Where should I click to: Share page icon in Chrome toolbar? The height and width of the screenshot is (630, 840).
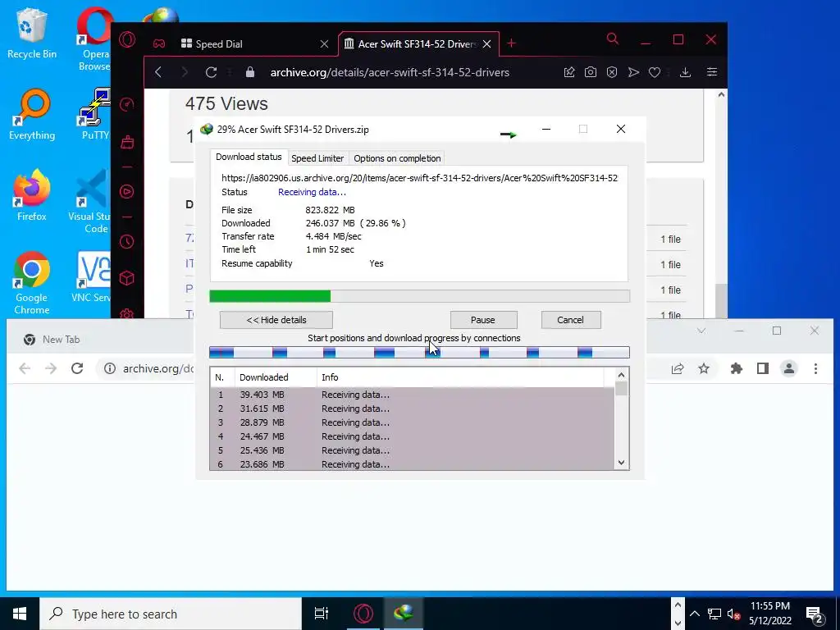coord(678,368)
